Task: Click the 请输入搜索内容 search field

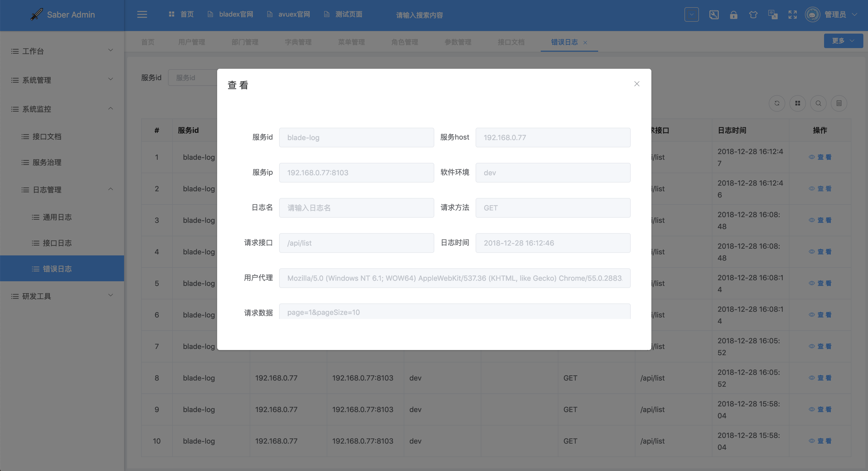Action: [x=419, y=15]
